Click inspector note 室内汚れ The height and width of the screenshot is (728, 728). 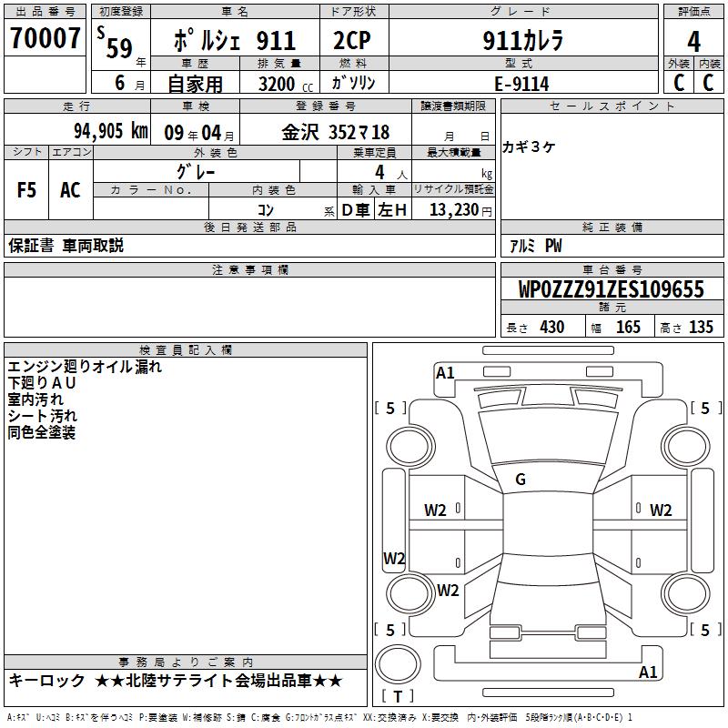pos(35,399)
